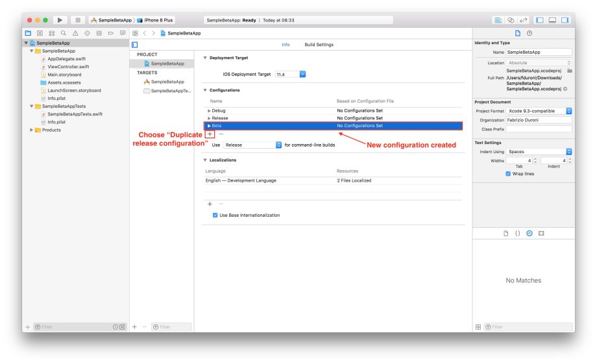Select the Info tab
597x364 pixels.
coord(286,45)
